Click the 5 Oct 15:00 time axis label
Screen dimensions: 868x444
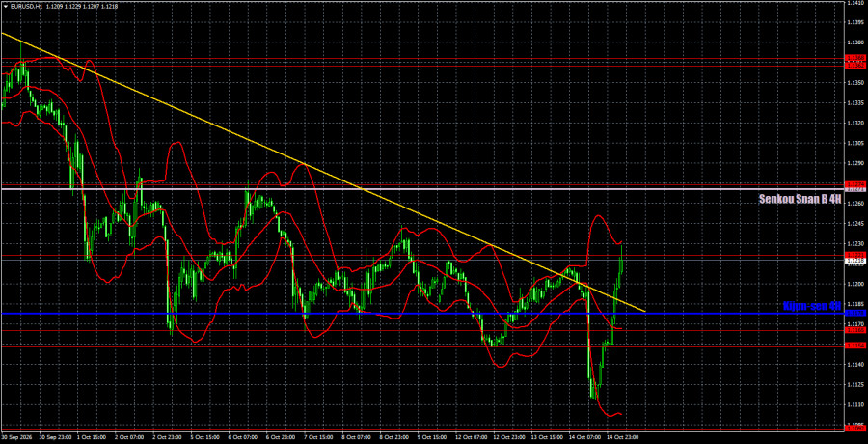pyautogui.click(x=204, y=437)
